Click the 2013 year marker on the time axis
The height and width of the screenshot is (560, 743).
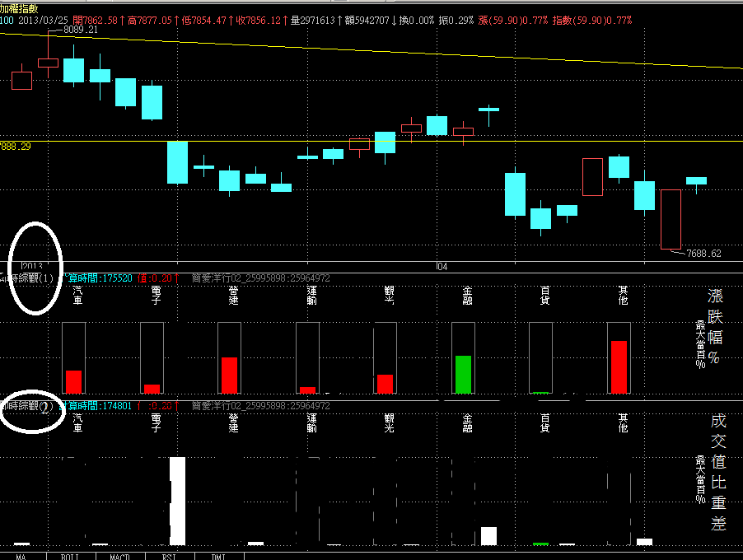[x=31, y=266]
